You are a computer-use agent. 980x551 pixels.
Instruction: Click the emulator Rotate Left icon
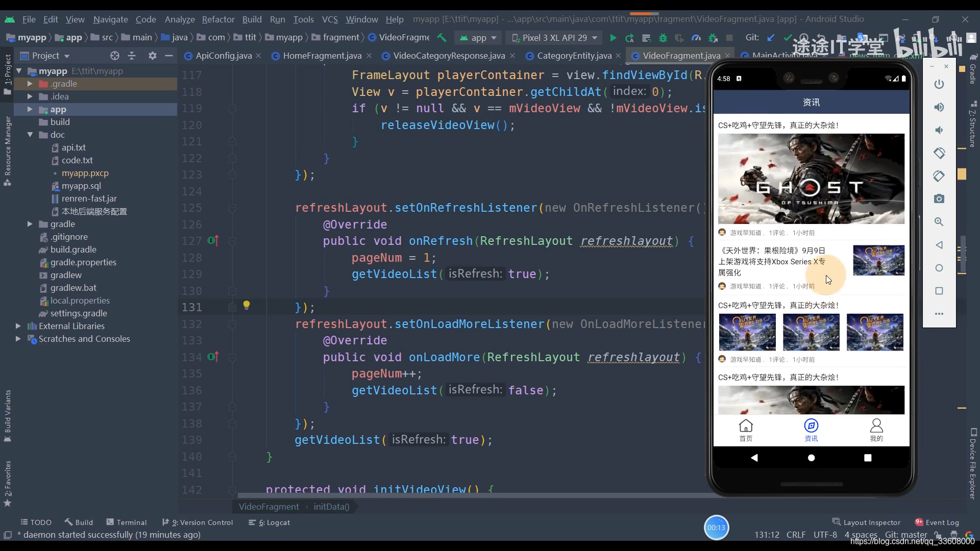pos(939,153)
